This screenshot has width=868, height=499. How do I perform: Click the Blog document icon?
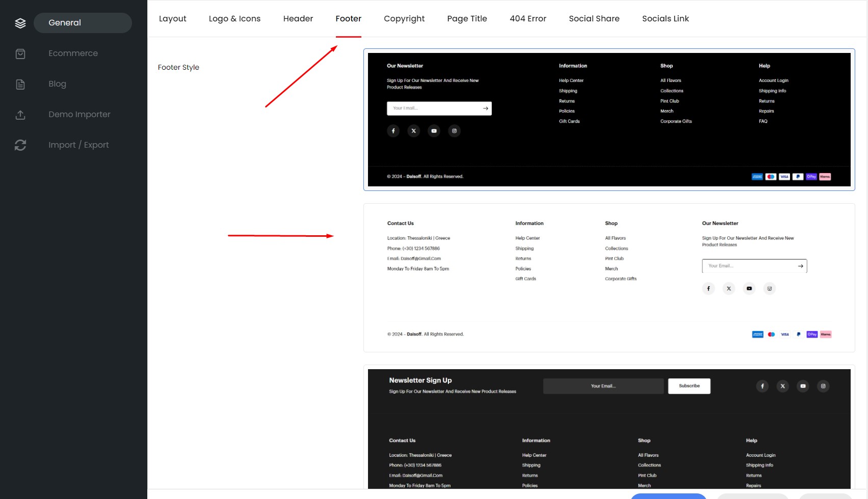[20, 84]
